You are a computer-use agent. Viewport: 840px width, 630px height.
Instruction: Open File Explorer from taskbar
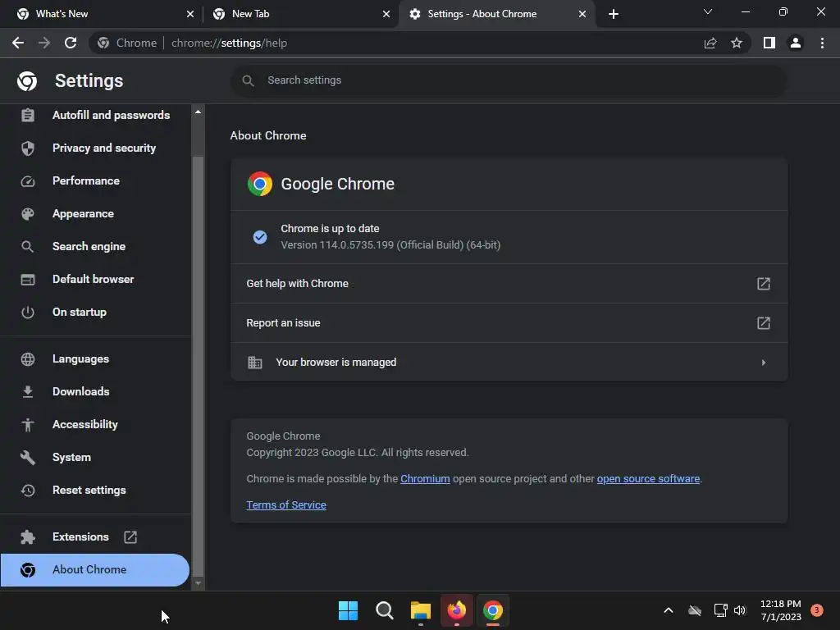[x=421, y=610]
